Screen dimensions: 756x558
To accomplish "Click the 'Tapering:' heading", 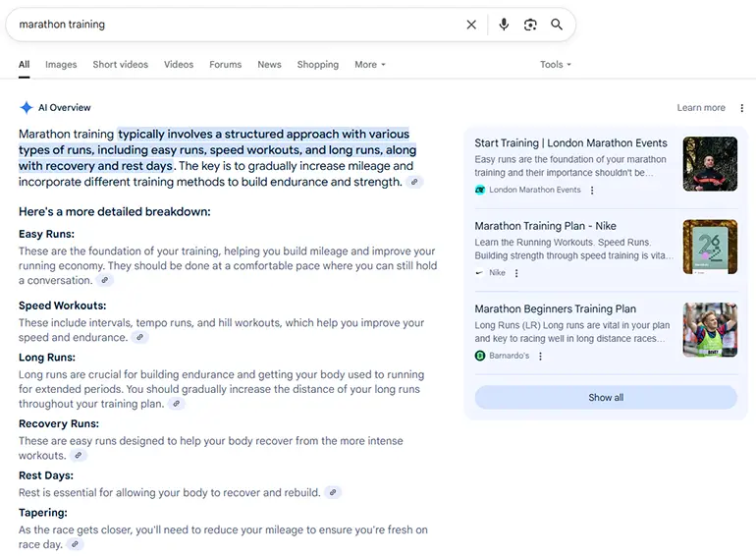I will pyautogui.click(x=43, y=513).
